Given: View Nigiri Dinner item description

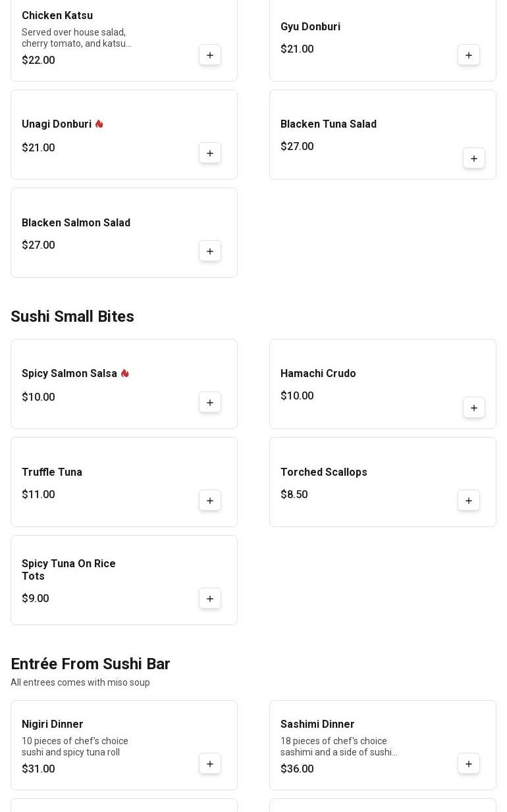Looking at the screenshot, I should [x=75, y=747].
